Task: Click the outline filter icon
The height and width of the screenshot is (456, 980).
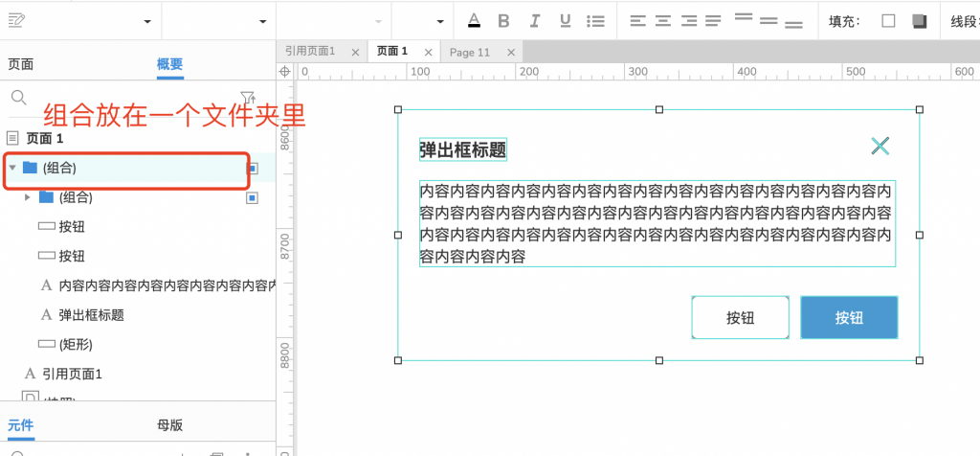Action: click(247, 97)
